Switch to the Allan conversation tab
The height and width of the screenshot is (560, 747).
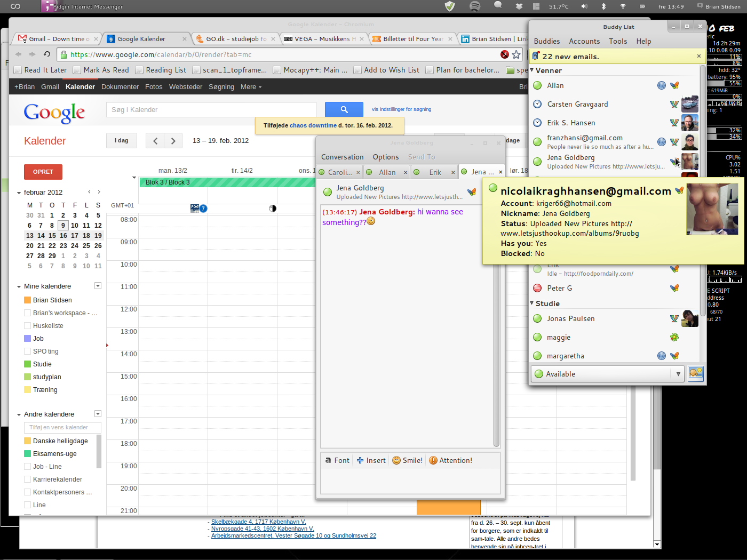pos(387,172)
